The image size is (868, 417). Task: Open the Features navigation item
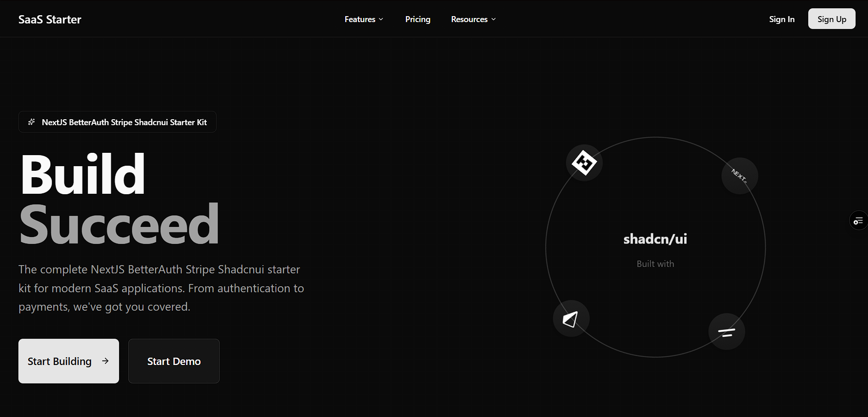(x=360, y=19)
